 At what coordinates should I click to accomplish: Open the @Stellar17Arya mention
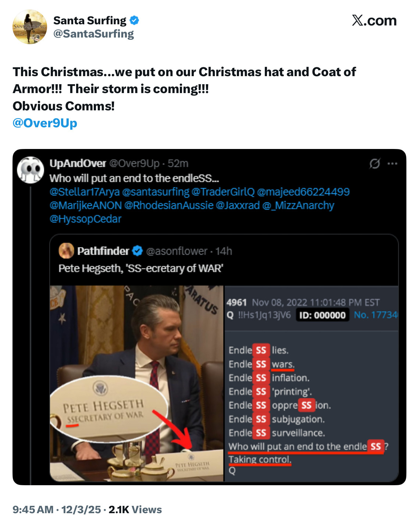click(x=85, y=192)
